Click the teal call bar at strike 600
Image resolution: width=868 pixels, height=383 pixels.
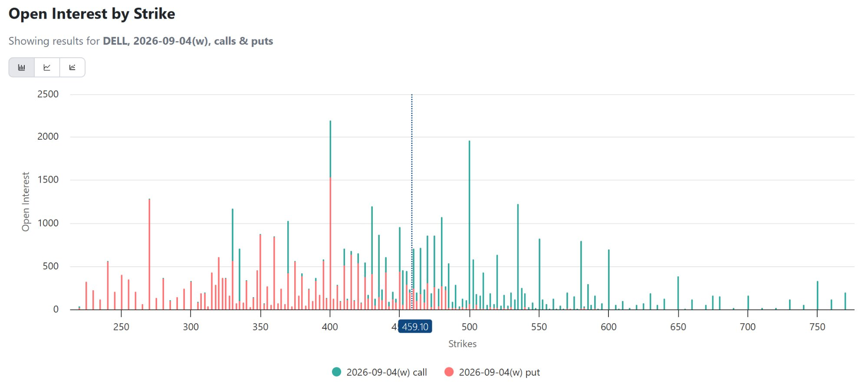click(608, 280)
